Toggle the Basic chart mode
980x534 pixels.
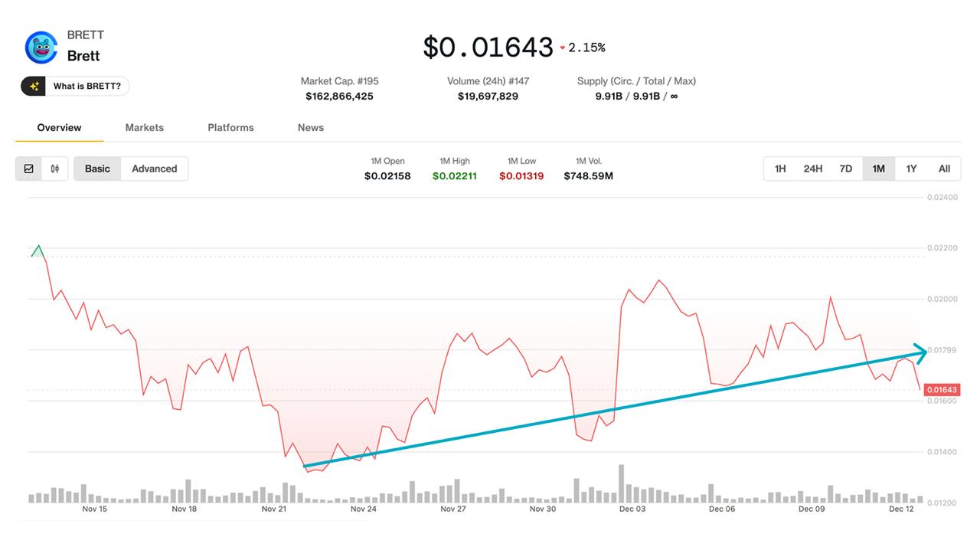[97, 169]
